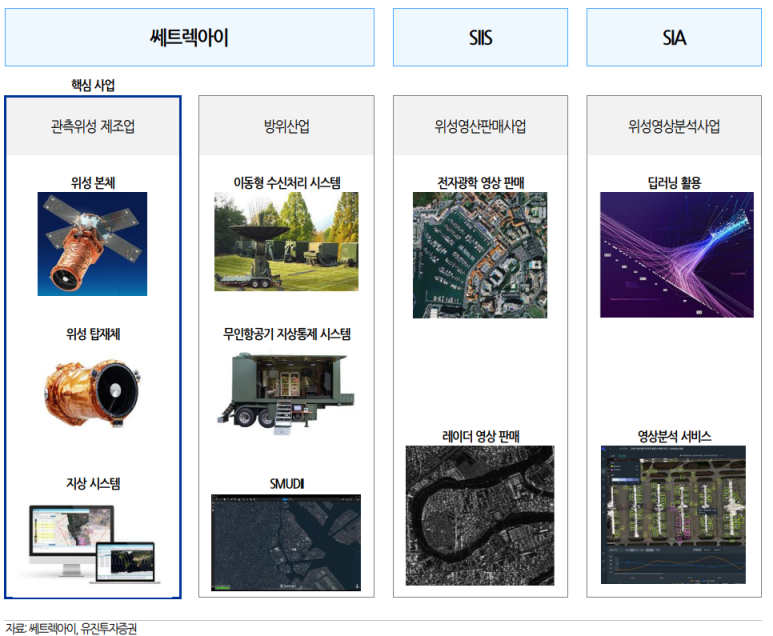Select the 레이더 영상 판매 label
Screen dimensions: 773x636
coord(480,436)
